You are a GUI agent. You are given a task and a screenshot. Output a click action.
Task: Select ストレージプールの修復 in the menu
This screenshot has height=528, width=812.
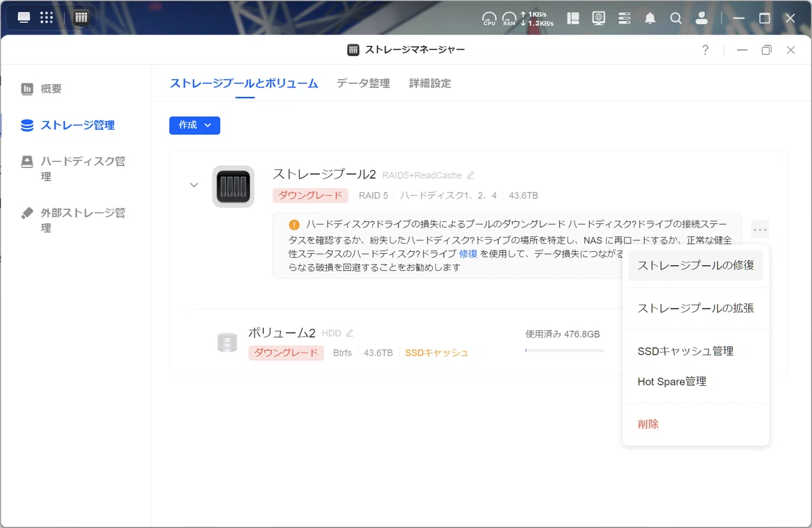(x=696, y=265)
